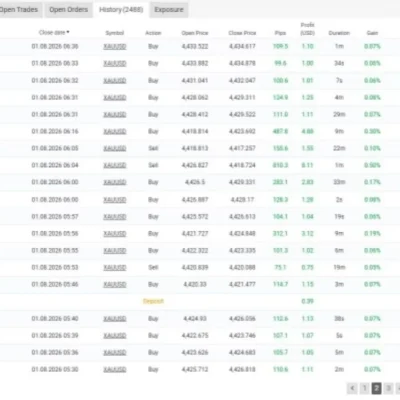
Task: Select page 2 pagination button
Action: click(376, 388)
